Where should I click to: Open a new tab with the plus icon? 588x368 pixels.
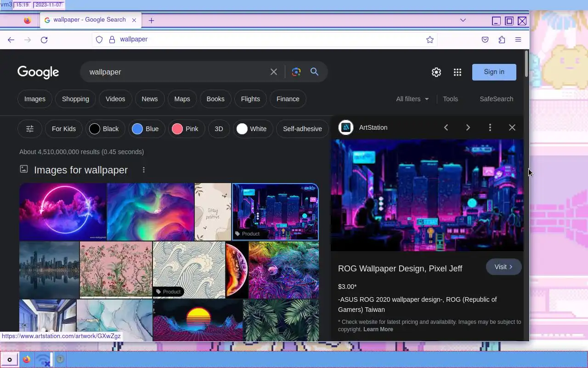click(151, 20)
